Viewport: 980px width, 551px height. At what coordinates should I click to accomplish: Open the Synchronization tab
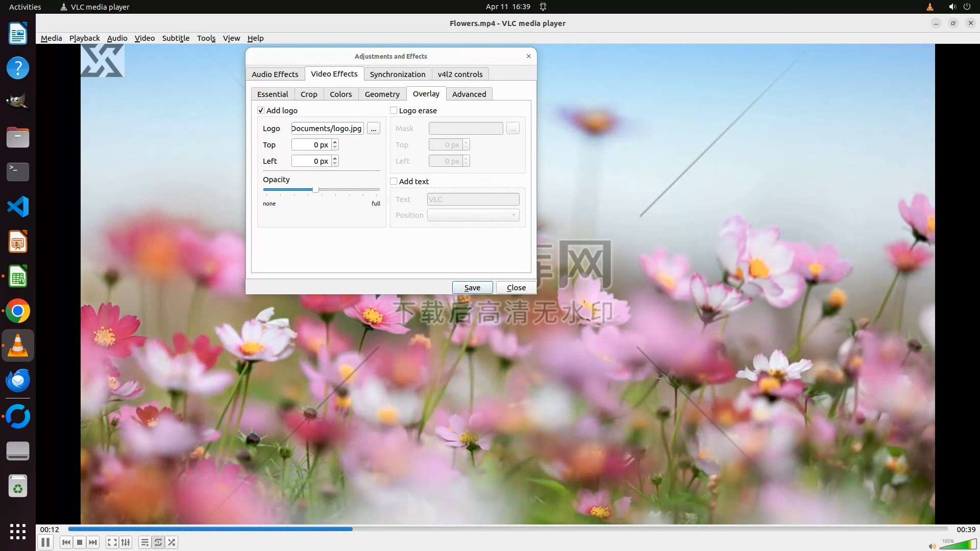(x=397, y=74)
